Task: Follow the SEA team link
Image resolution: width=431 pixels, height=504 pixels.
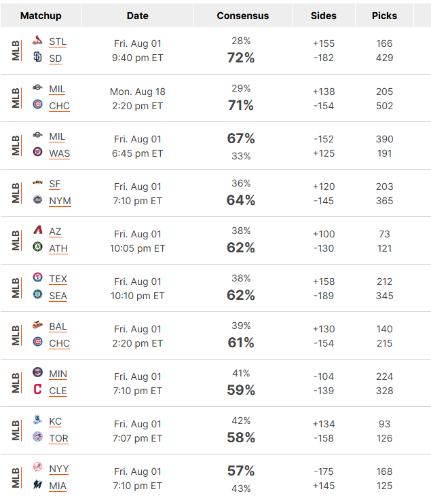Action: point(58,296)
